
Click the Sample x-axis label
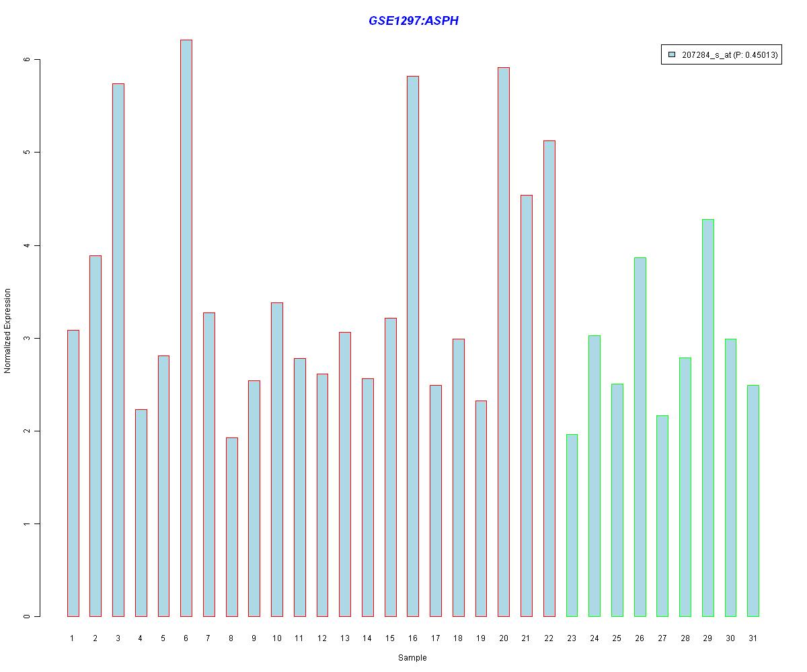tap(412, 658)
